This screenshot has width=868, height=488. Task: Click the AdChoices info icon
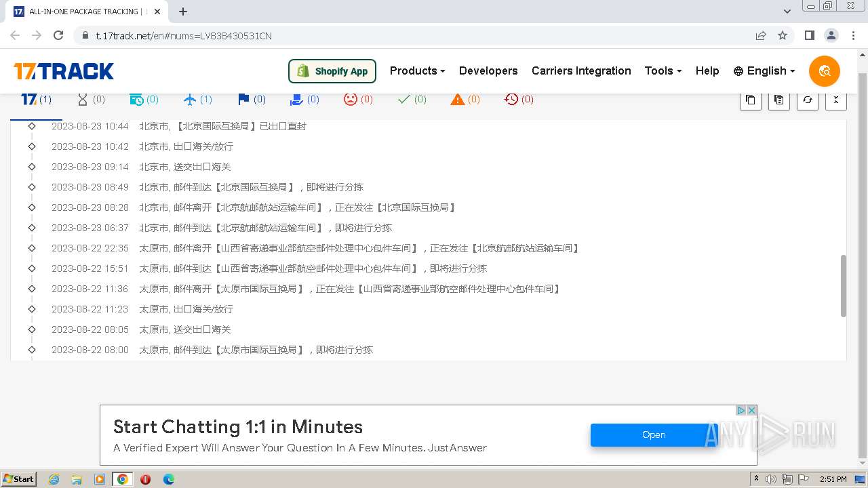coord(741,410)
